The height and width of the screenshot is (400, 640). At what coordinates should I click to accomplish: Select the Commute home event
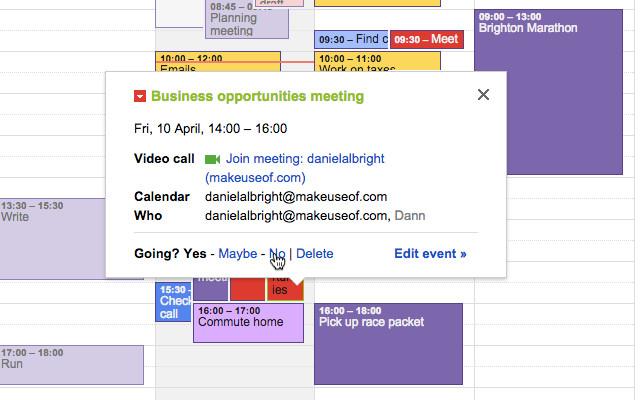248,323
